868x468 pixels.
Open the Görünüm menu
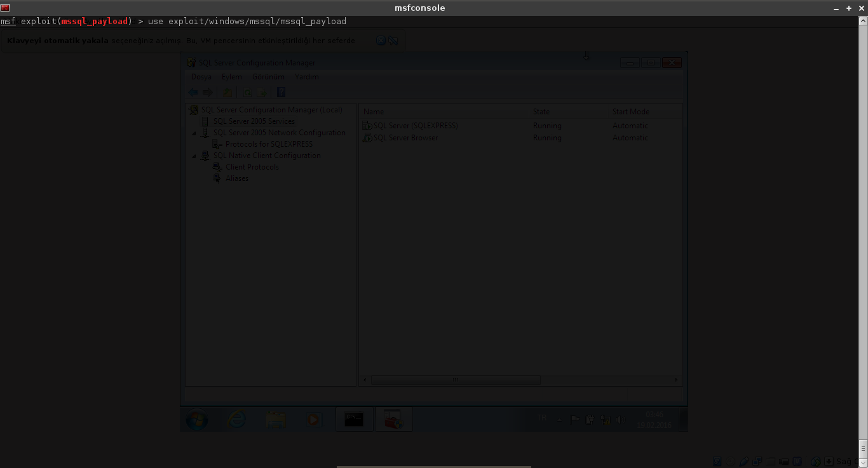pyautogui.click(x=268, y=77)
